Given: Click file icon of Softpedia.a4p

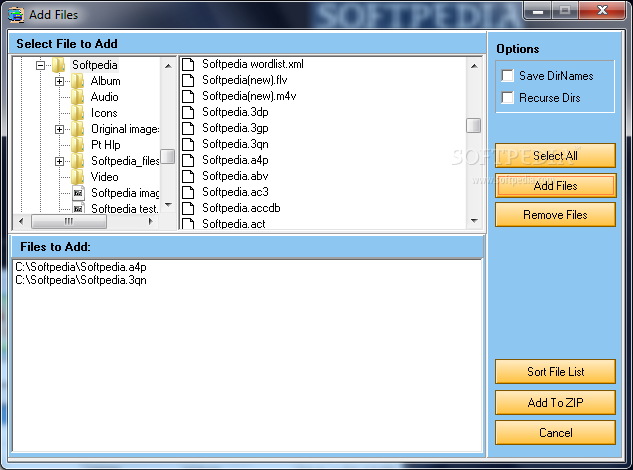Looking at the screenshot, I should (x=188, y=160).
